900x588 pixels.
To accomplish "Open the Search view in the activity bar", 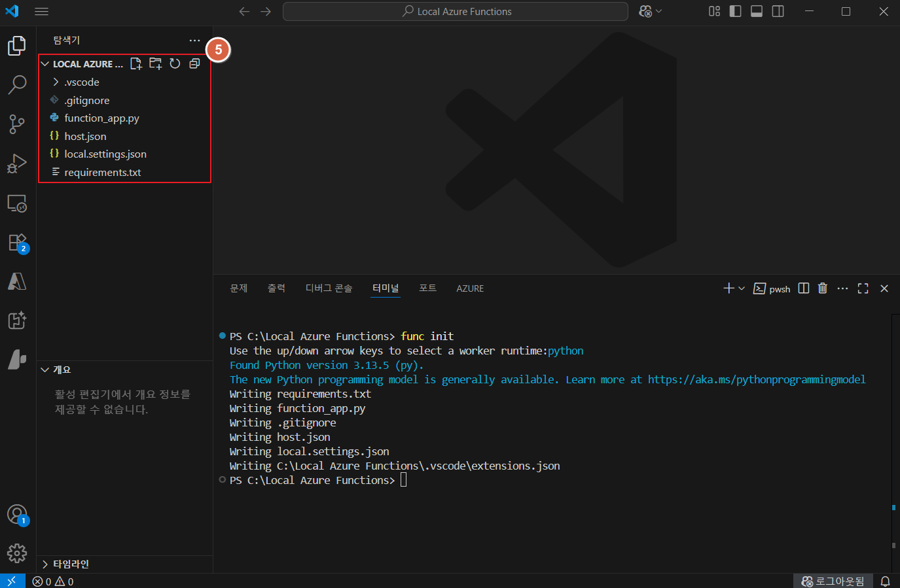I will coord(17,84).
